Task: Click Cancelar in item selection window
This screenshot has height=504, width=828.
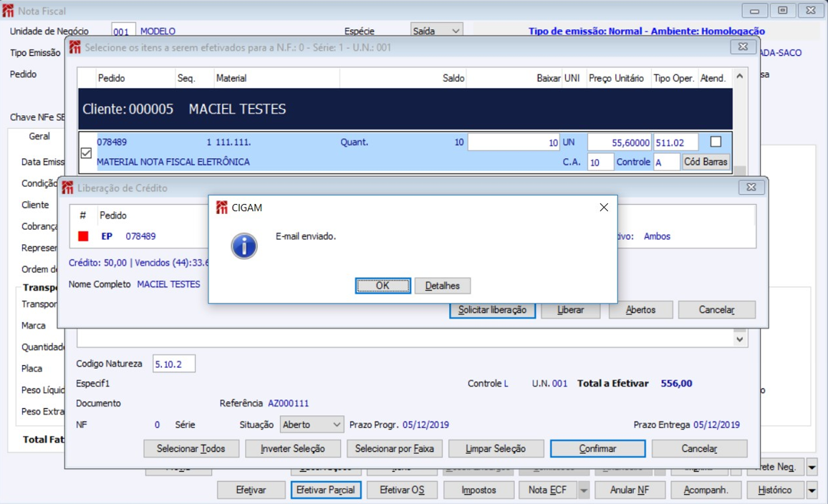Action: tap(699, 449)
